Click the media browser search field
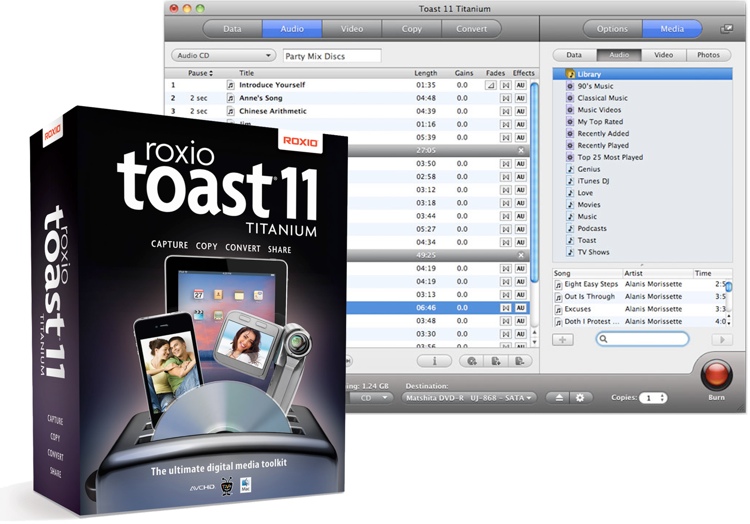 coord(642,339)
